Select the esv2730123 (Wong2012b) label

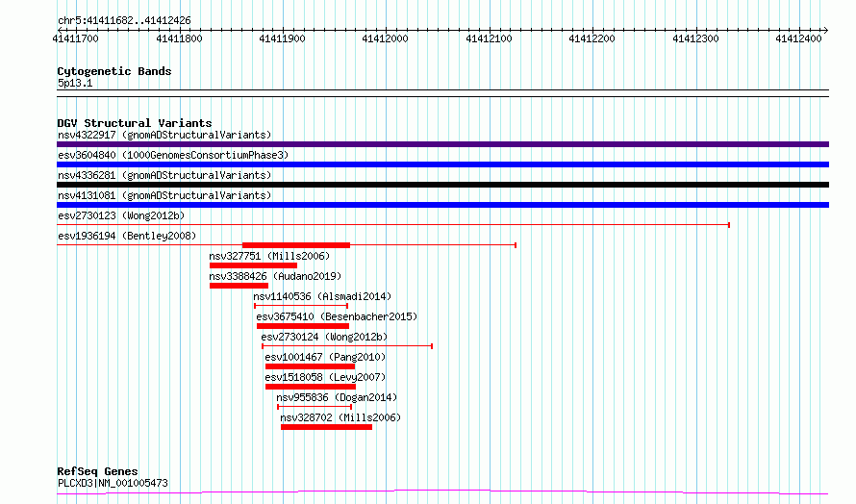point(121,215)
